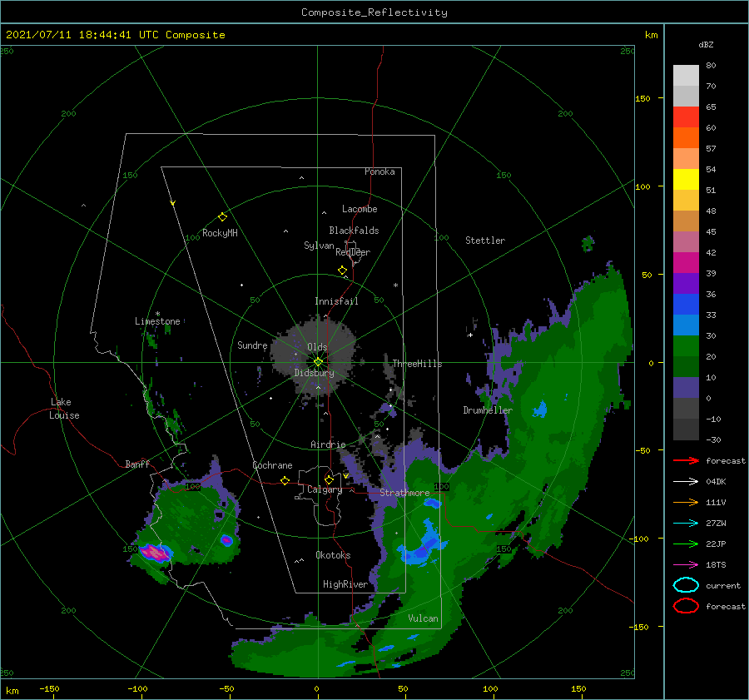The width and height of the screenshot is (749, 700).
Task: Click the Calgary city label
Action: [325, 489]
